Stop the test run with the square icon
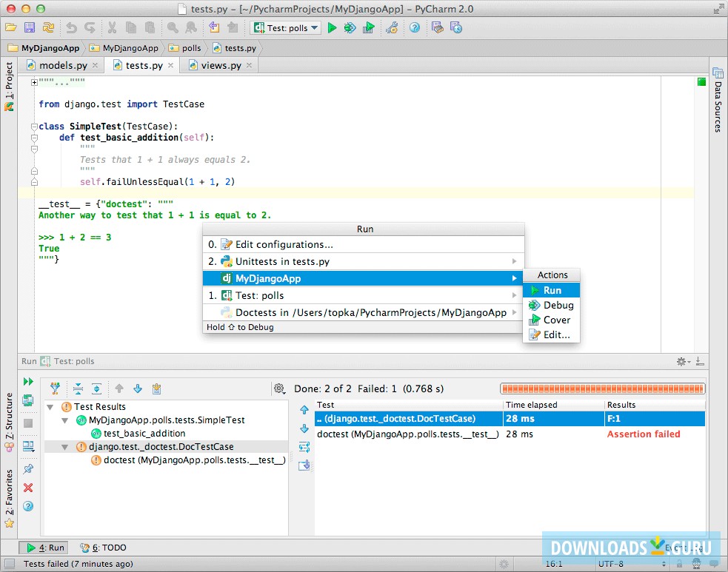This screenshot has height=572, width=728. [28, 423]
